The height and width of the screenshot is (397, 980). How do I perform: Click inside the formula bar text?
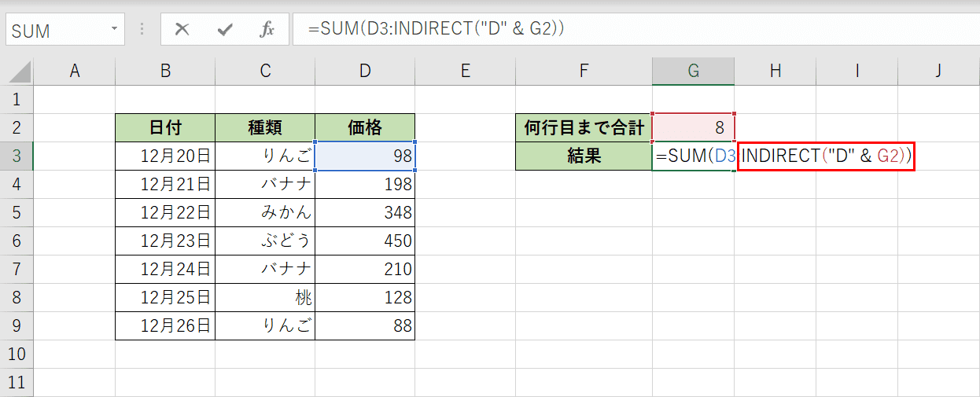point(437,29)
